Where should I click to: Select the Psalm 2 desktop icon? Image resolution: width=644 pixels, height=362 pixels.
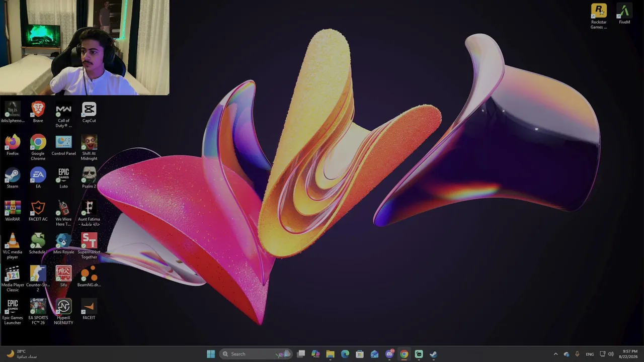tap(89, 178)
